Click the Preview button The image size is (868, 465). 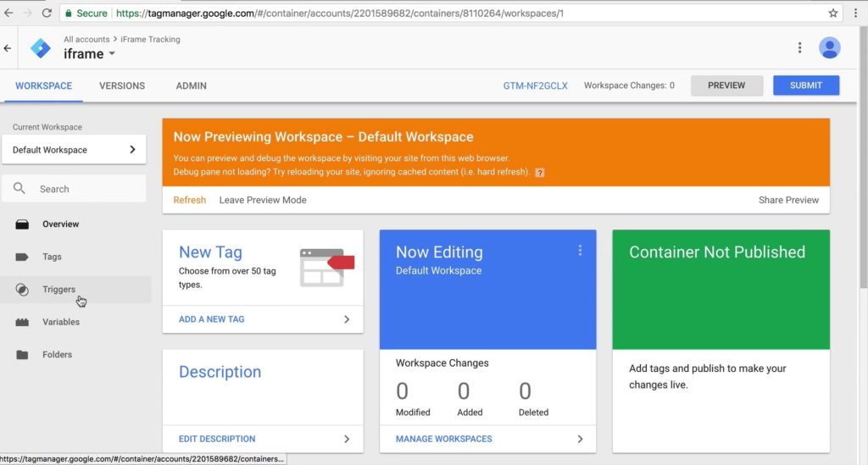726,86
